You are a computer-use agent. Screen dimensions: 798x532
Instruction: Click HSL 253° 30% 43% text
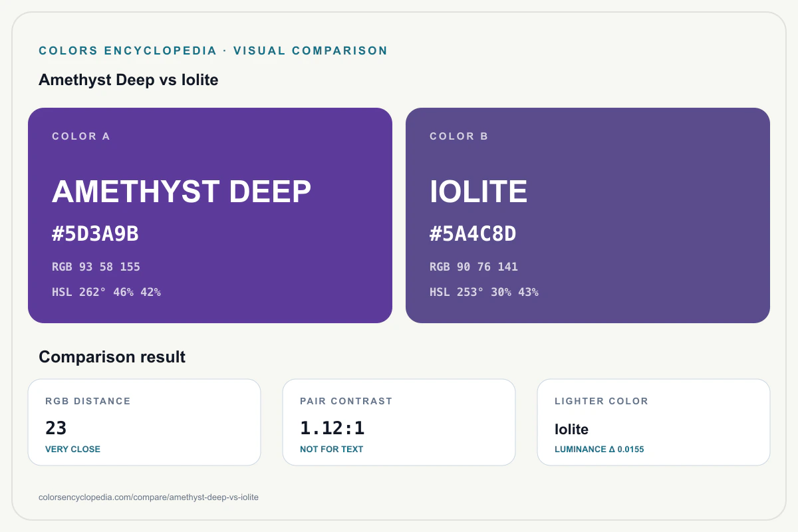[x=484, y=292]
